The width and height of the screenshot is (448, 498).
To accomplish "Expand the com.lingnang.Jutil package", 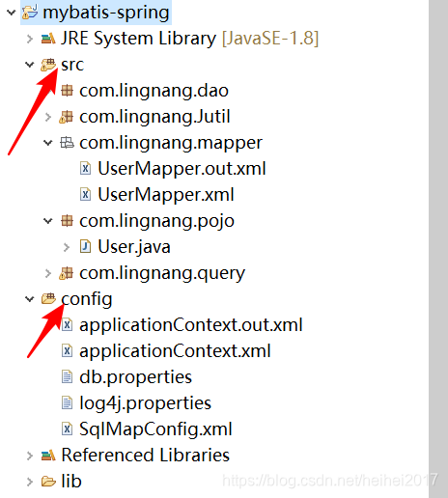I will [x=48, y=117].
